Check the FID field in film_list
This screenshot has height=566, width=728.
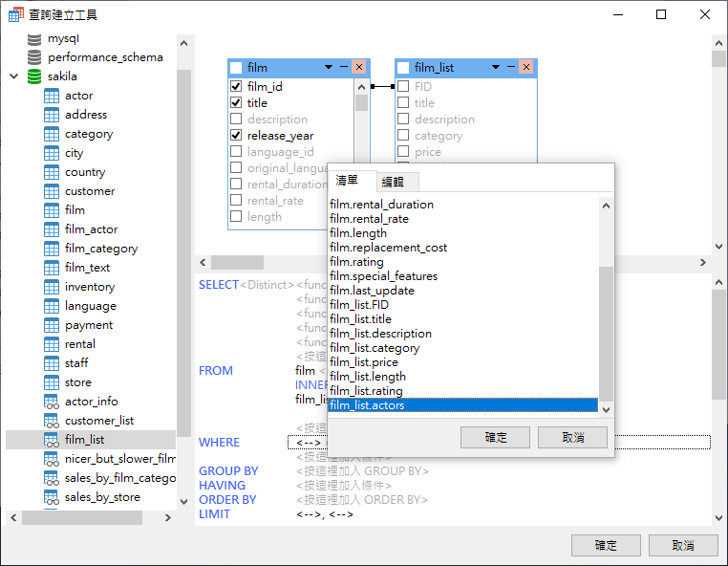403,86
